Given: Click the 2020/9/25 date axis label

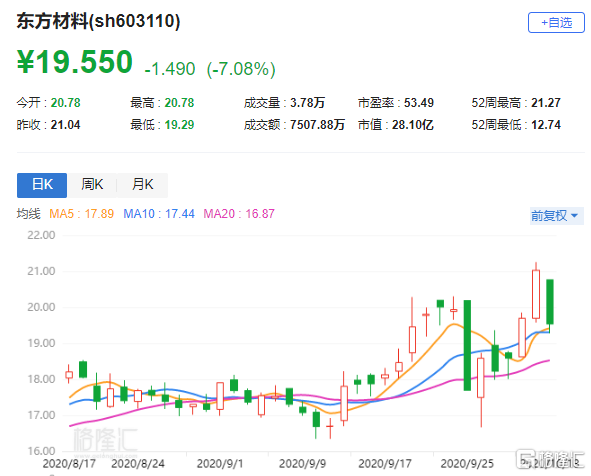Looking at the screenshot, I should (467, 464).
